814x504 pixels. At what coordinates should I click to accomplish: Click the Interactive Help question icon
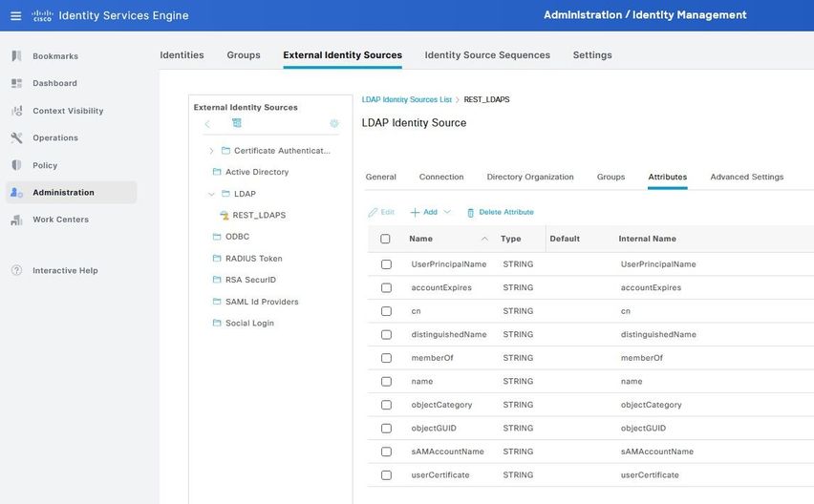point(16,270)
